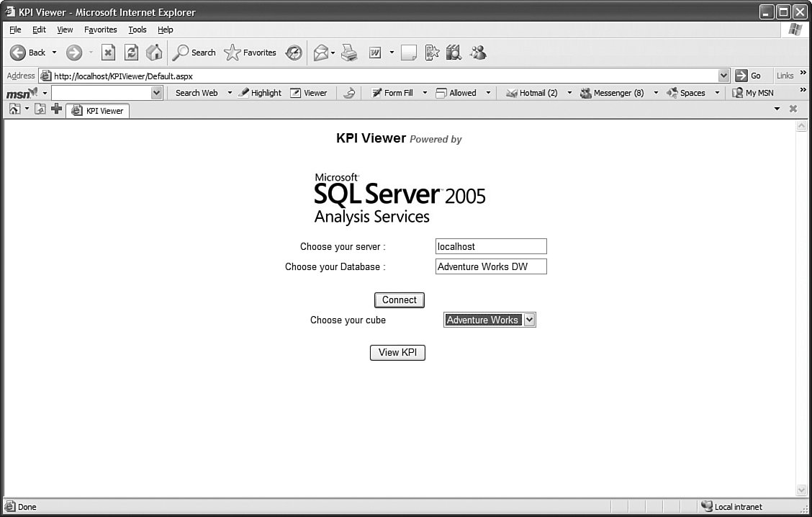Click the scrollbar down arrow
This screenshot has height=517, width=812.
point(802,490)
